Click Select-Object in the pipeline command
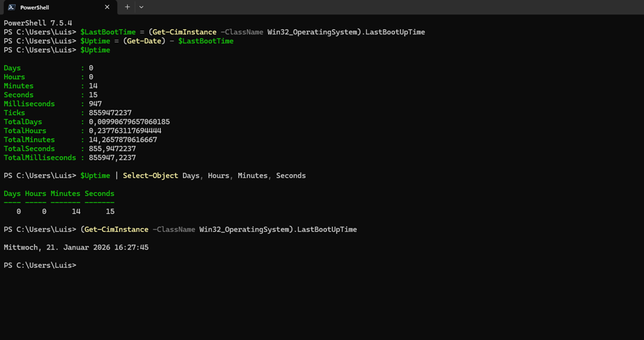Viewport: 644px width, 340px height. point(150,176)
